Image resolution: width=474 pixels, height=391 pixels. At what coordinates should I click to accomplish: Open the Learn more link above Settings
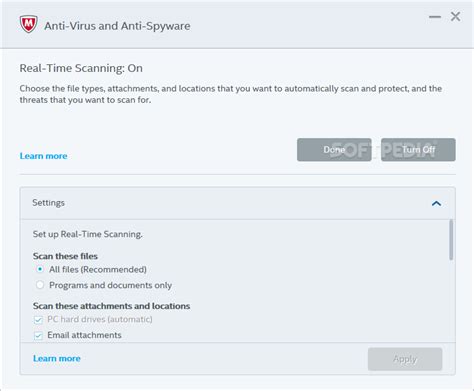coord(43,156)
